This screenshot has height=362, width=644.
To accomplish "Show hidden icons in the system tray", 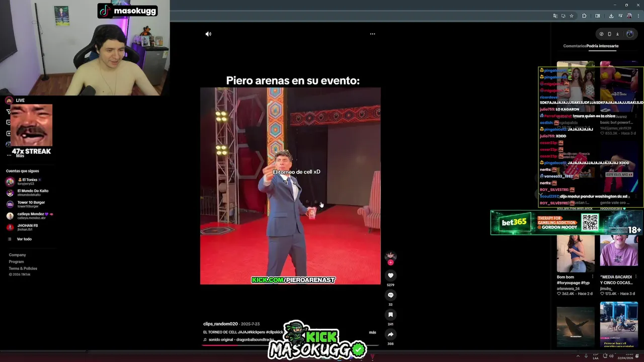I will [578, 356].
